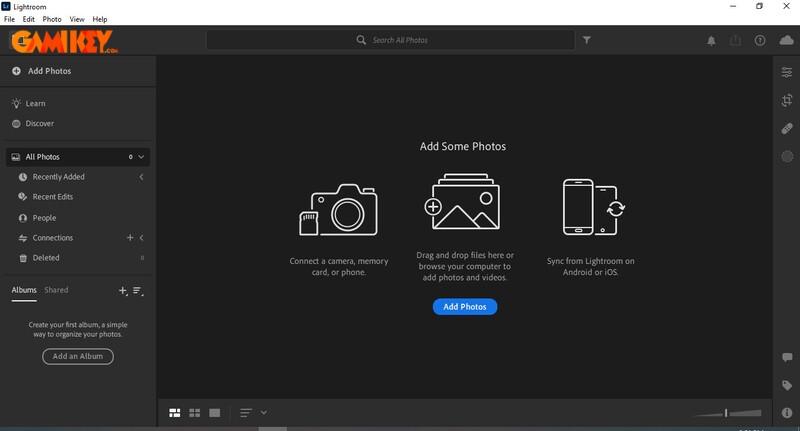This screenshot has height=431, width=800.
Task: Show the photo Info panel icon
Action: coord(787,413)
